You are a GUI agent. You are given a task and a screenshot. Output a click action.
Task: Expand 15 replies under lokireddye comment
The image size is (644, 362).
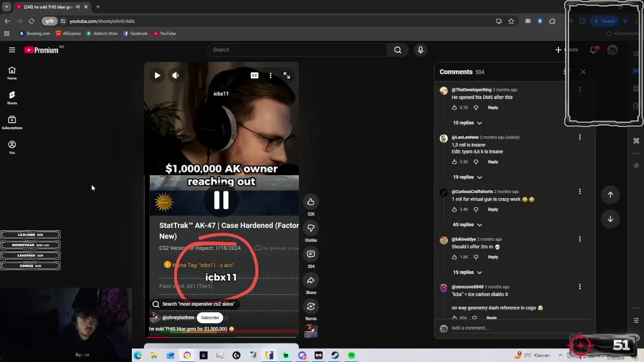(x=467, y=272)
